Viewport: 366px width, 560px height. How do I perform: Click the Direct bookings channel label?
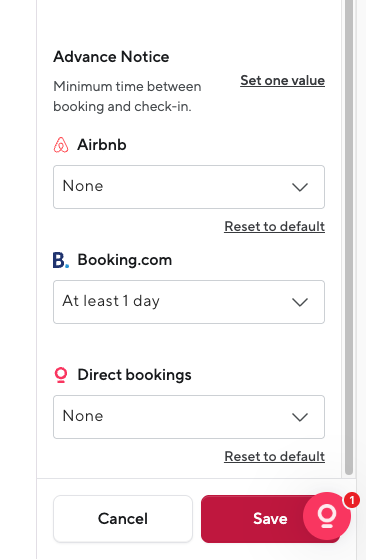click(x=134, y=375)
